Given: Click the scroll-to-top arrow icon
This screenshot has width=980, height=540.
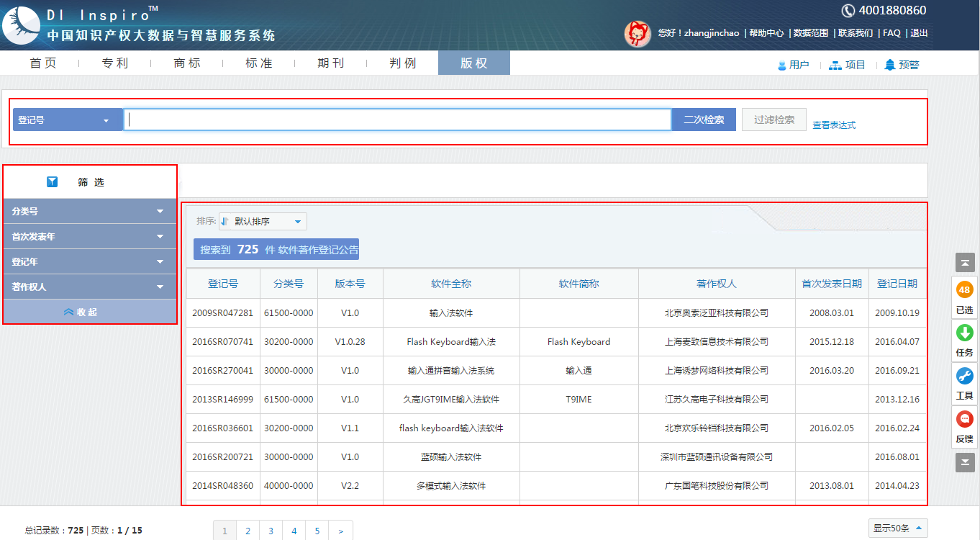Looking at the screenshot, I should 965,263.
